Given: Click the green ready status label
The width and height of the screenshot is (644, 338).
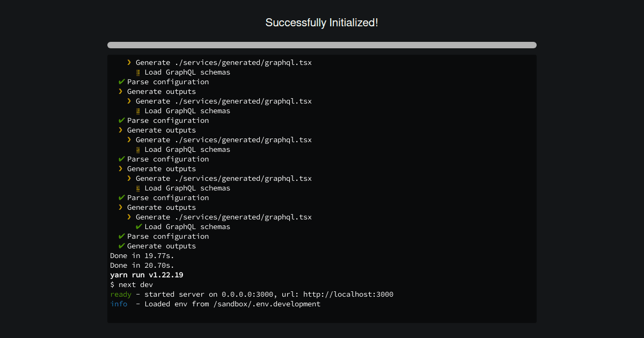Looking at the screenshot, I should pyautogui.click(x=121, y=294).
